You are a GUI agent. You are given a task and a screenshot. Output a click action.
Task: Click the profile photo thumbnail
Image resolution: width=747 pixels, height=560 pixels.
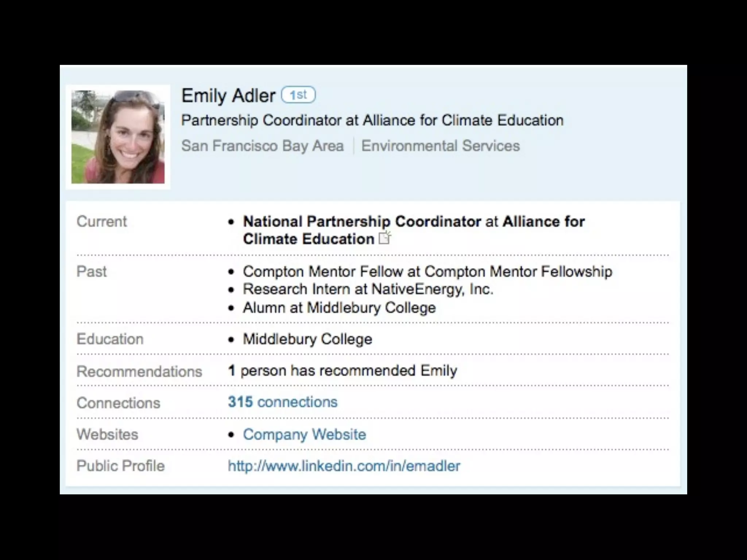(x=118, y=137)
